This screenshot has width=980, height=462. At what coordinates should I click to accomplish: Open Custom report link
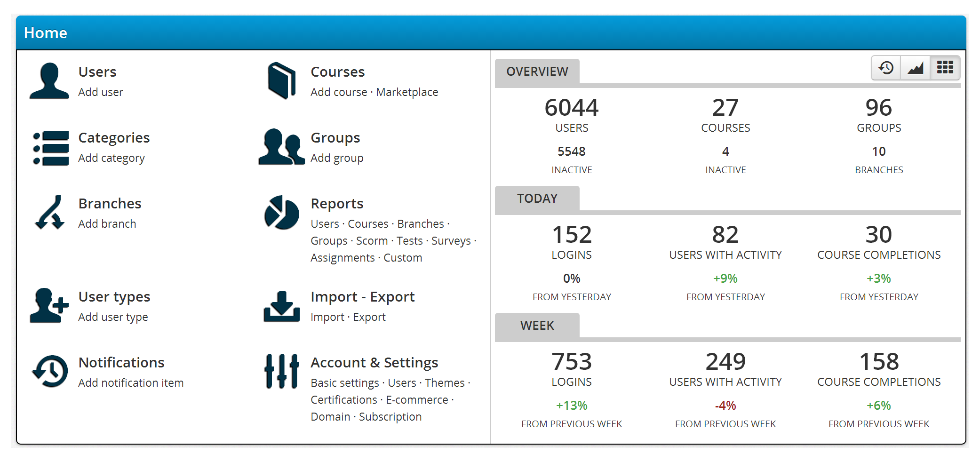403,258
